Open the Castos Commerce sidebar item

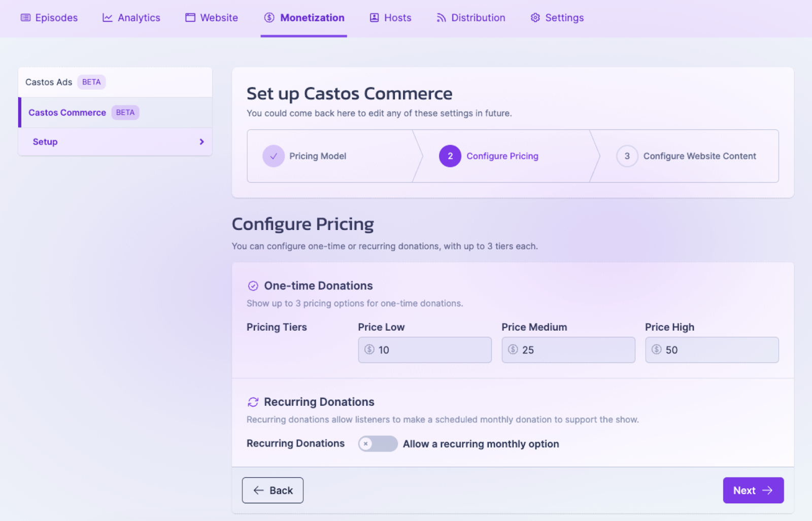[x=66, y=112]
